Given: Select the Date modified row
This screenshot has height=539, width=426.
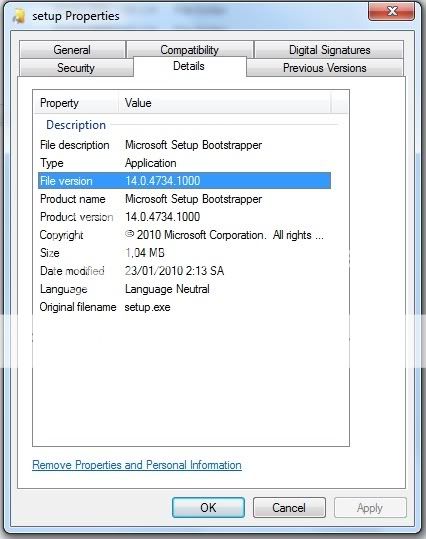Looking at the screenshot, I should coord(184,271).
